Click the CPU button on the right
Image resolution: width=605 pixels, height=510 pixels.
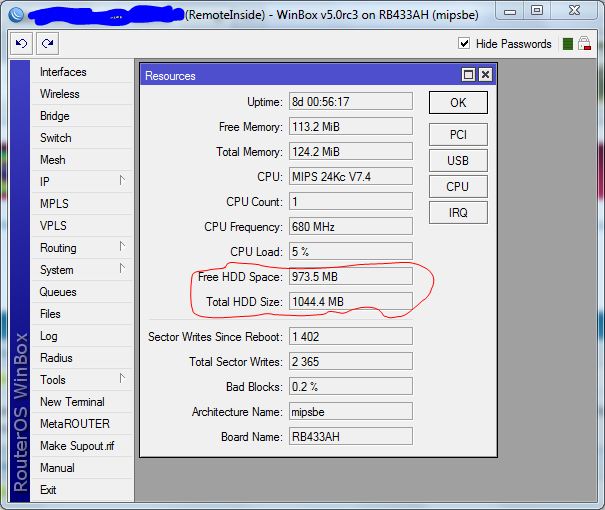click(458, 186)
